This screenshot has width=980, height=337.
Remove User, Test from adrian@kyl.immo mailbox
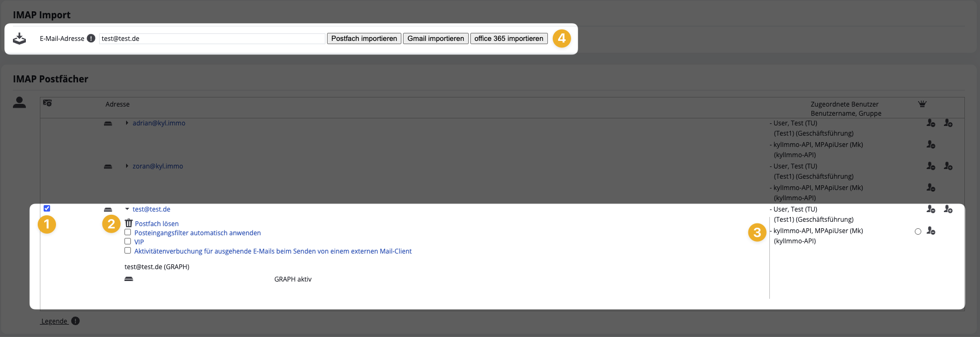tap(930, 123)
